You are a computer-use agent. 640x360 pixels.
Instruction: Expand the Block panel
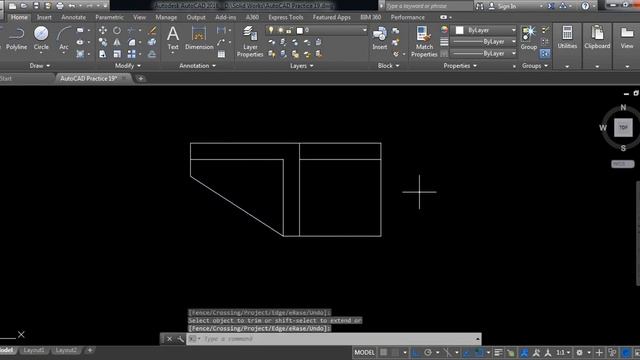point(389,66)
